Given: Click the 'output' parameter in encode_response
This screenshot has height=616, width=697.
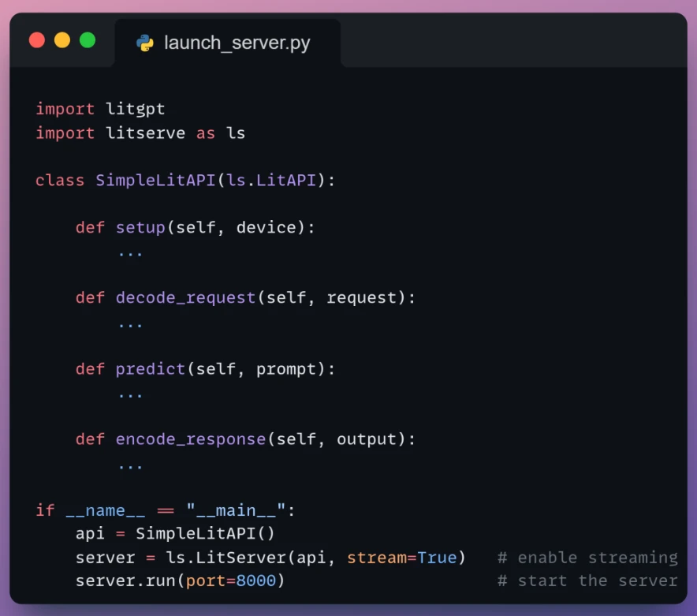Looking at the screenshot, I should pos(367,439).
